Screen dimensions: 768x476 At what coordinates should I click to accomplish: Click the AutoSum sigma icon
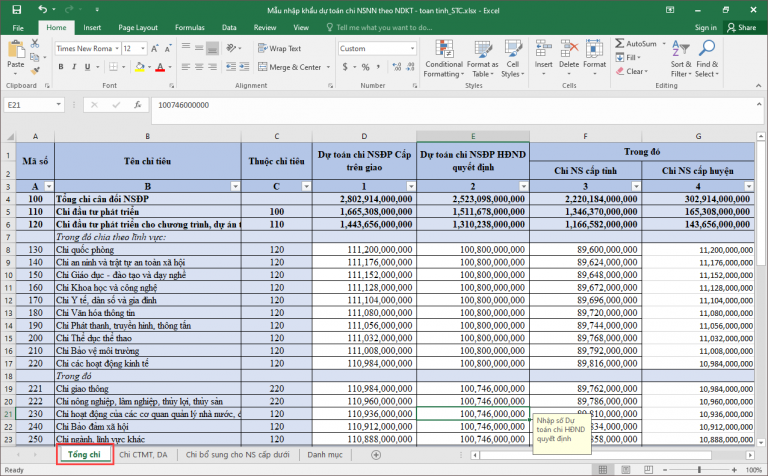(x=620, y=43)
